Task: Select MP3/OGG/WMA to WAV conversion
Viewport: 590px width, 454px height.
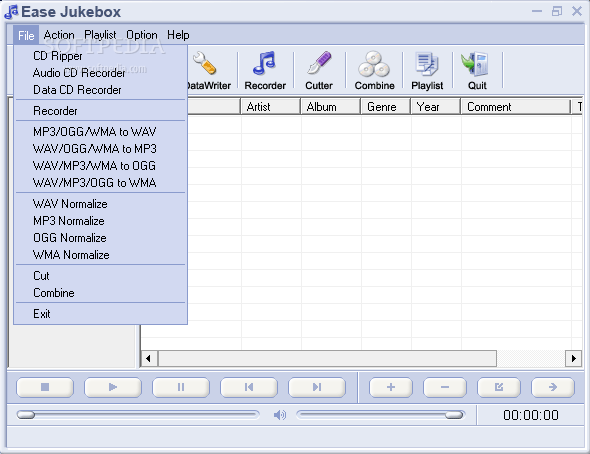Action: (x=100, y=132)
